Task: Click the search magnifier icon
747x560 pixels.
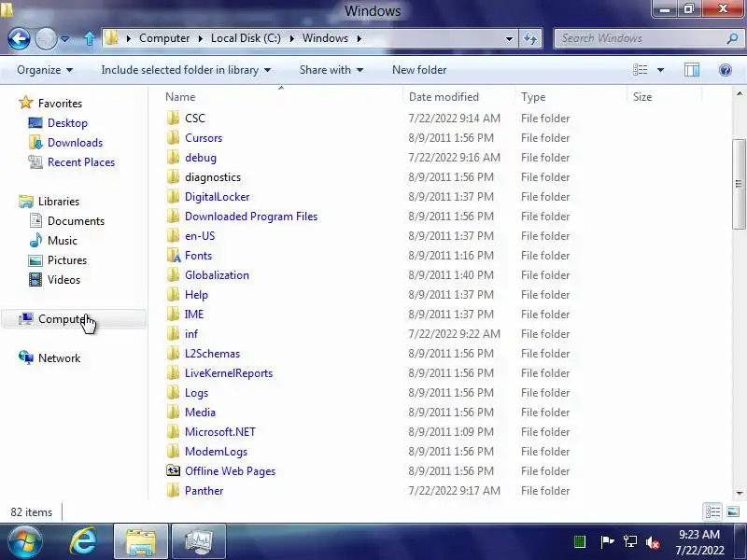Action: click(732, 38)
